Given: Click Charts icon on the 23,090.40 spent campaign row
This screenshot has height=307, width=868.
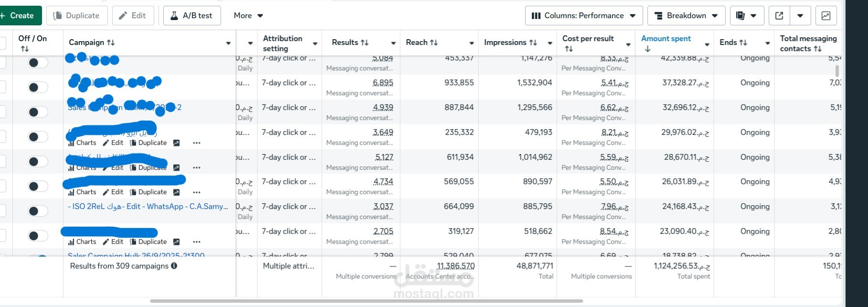Looking at the screenshot, I should pyautogui.click(x=71, y=242).
